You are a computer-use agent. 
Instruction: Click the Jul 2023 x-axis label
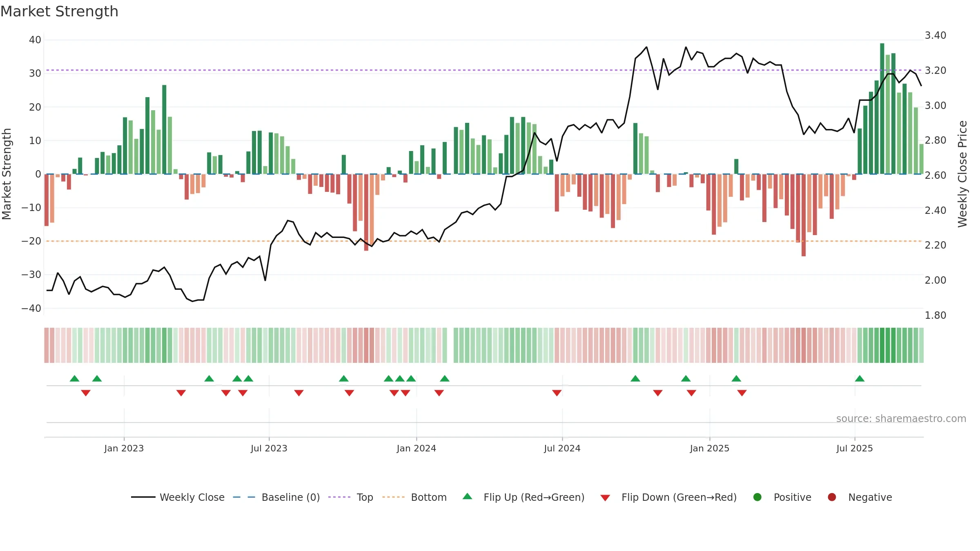pos(269,448)
